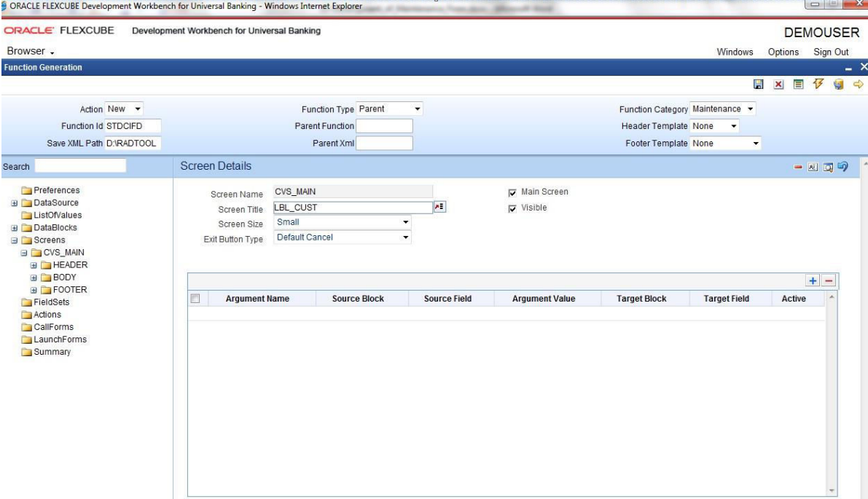The width and height of the screenshot is (868, 499).
Task: Click the Function Id field with STDCIFD
Action: [133, 126]
